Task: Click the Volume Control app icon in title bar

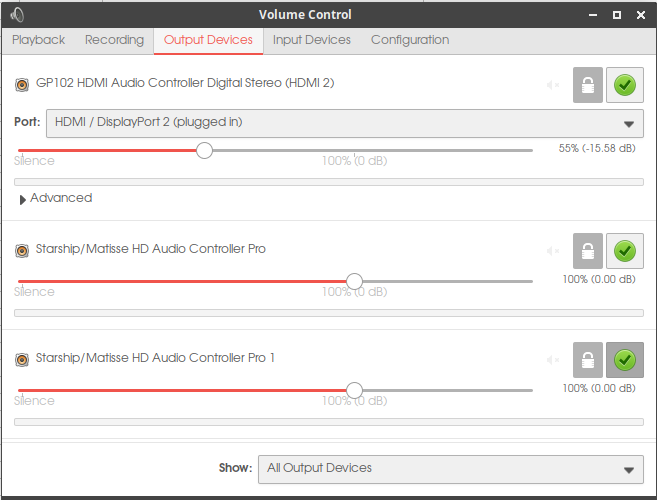Action: [17, 15]
